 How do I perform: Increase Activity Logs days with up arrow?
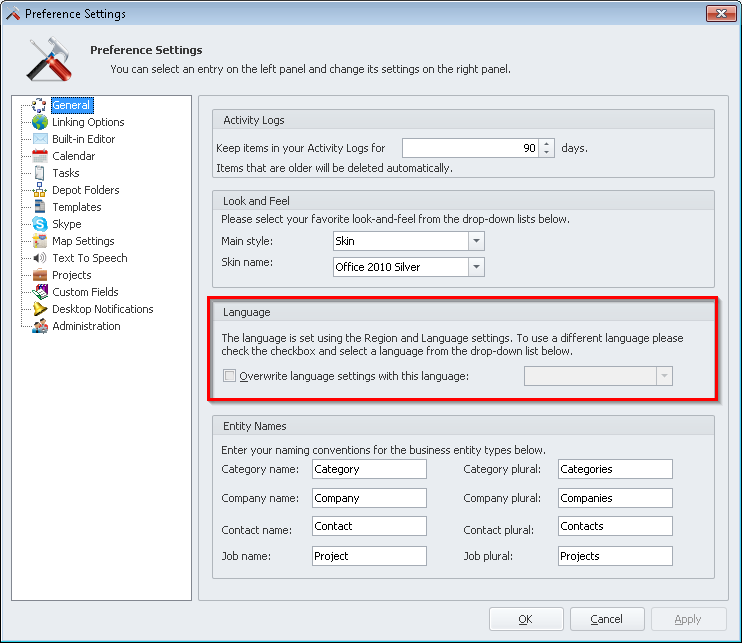(x=546, y=143)
